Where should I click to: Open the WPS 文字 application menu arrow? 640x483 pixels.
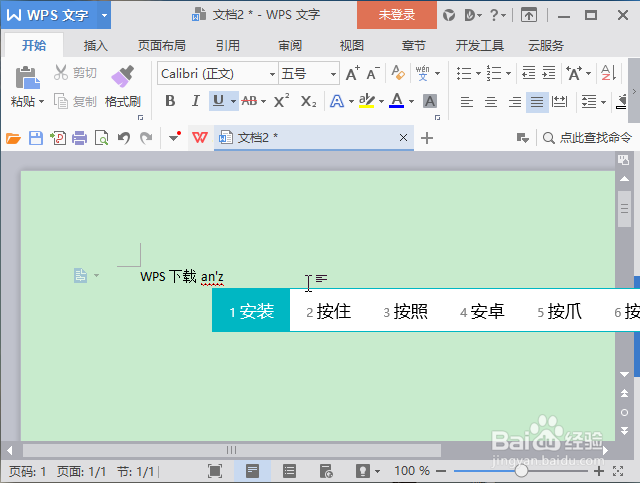tap(104, 16)
